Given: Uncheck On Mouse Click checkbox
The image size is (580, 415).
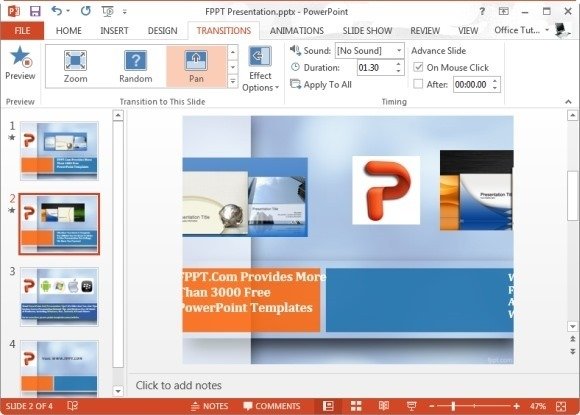Looking at the screenshot, I should [x=418, y=67].
